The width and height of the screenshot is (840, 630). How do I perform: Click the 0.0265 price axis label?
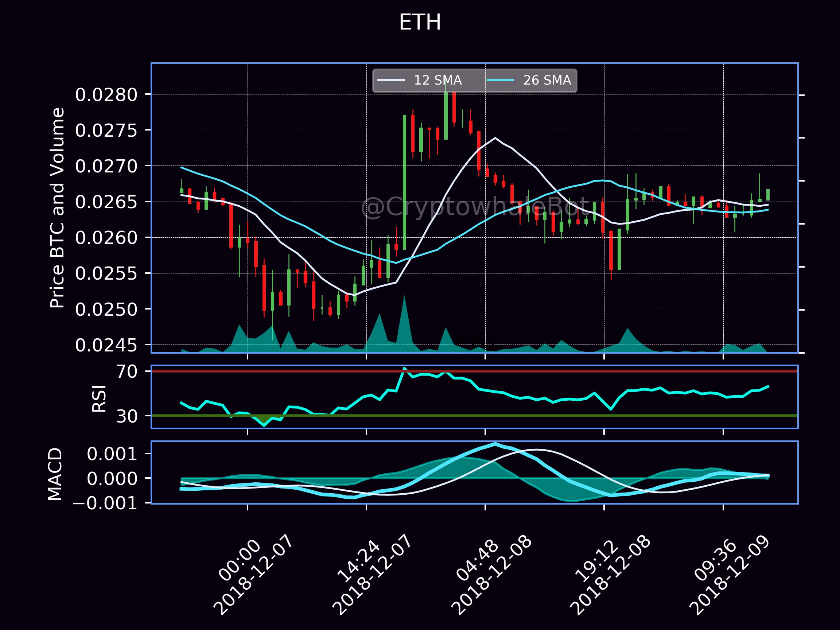[x=106, y=202]
